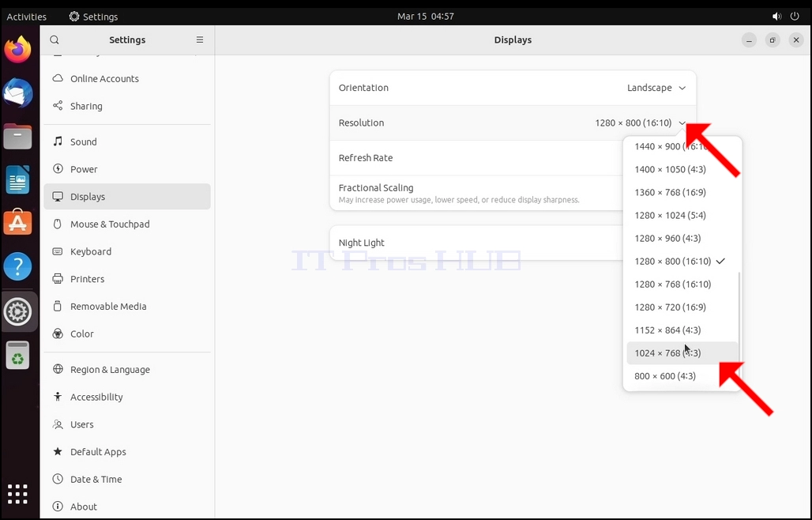
Task: Open Firefox from the dock
Action: pyautogui.click(x=17, y=50)
